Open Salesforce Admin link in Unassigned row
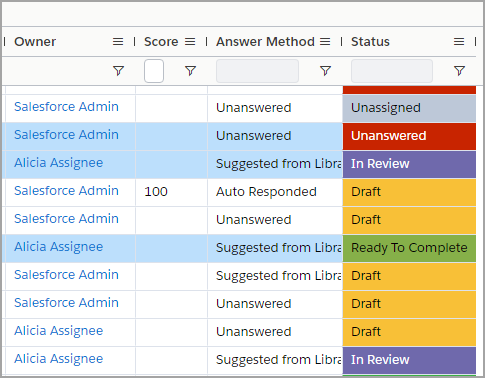 (66, 107)
